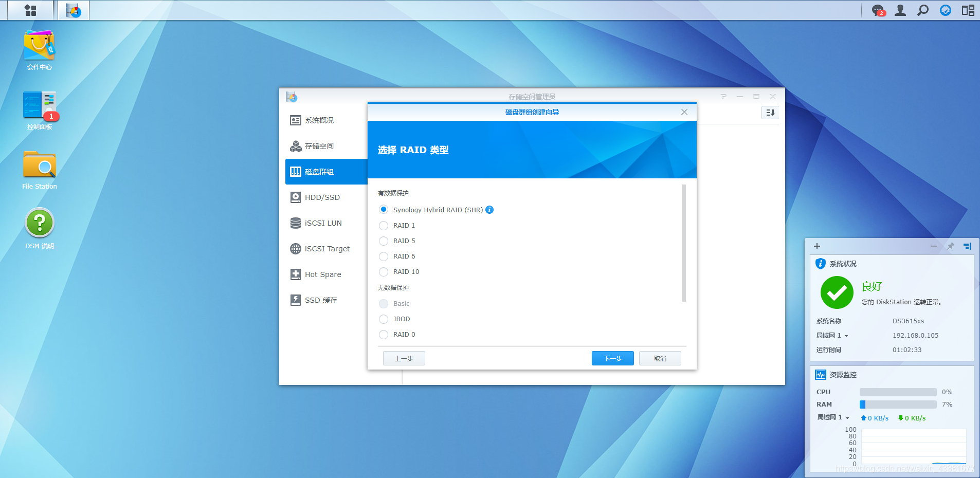Select Synology Hybrid RAID (SHR) option
Screen dimensions: 980x478
point(384,210)
